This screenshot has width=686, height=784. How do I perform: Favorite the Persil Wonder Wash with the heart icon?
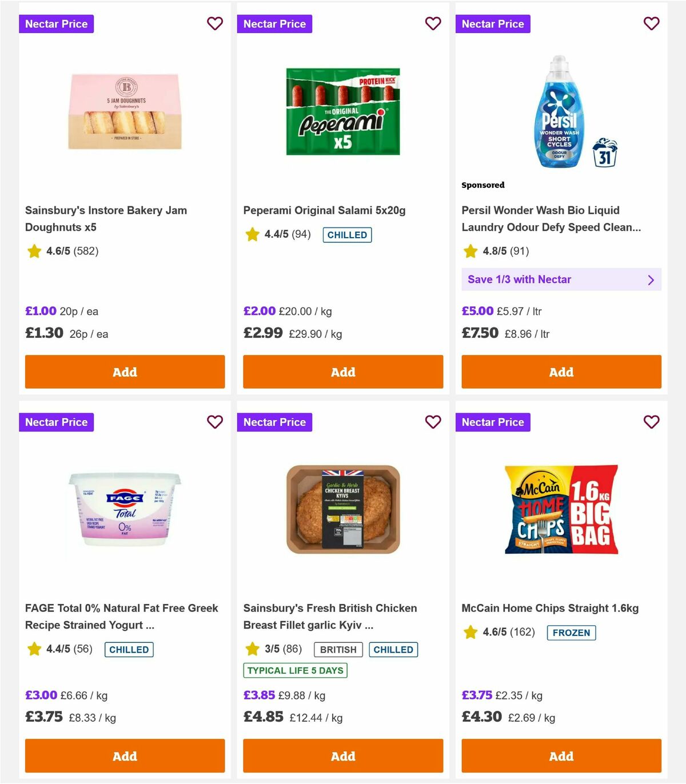point(651,24)
